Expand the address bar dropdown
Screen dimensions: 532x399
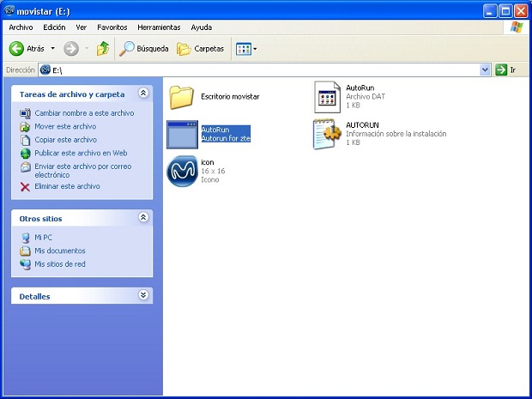click(486, 70)
